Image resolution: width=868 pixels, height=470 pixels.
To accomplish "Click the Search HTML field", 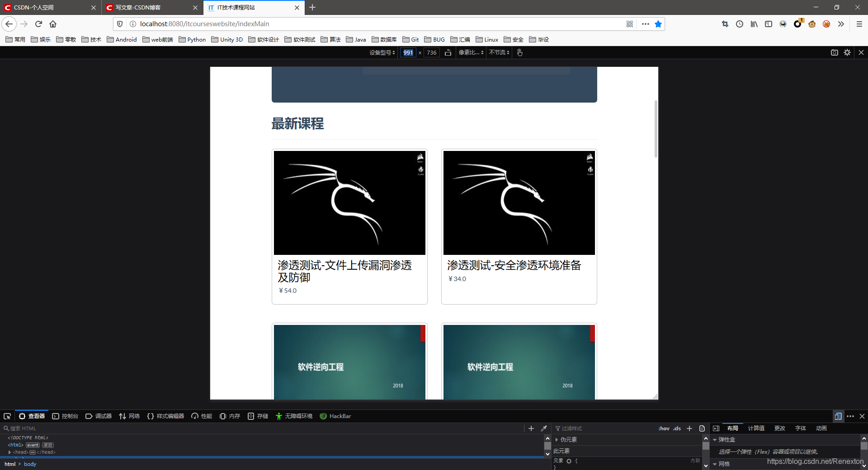I will pos(262,428).
